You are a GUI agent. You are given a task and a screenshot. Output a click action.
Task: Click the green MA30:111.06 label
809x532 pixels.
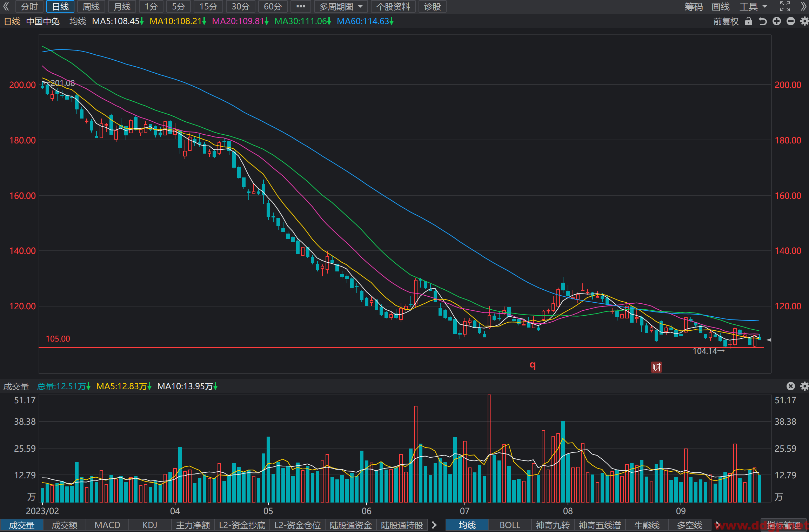coord(302,21)
